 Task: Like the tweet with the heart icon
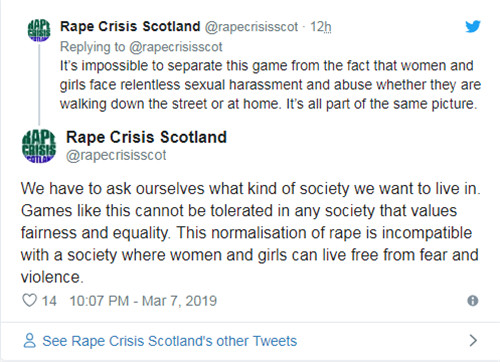coord(29,300)
